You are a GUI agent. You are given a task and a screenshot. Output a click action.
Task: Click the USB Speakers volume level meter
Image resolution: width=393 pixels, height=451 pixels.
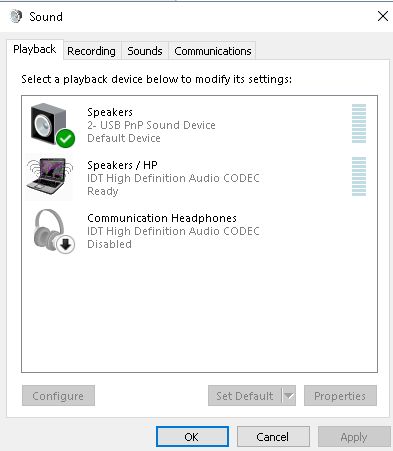click(x=359, y=124)
